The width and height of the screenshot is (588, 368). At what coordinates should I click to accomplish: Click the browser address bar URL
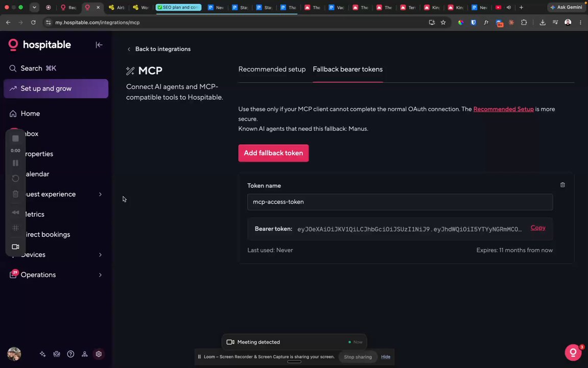[x=98, y=22]
